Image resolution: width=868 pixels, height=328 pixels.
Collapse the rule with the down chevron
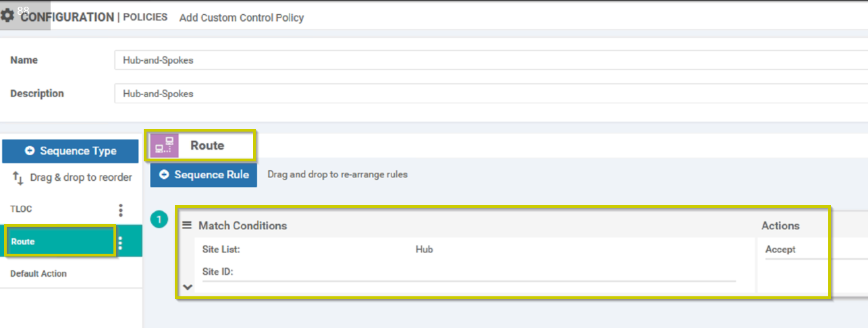tap(188, 287)
